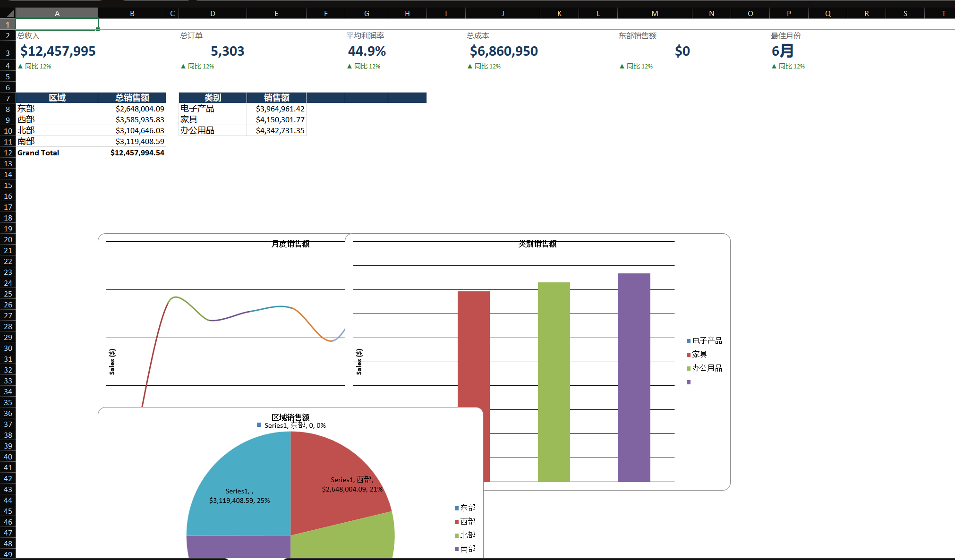The image size is (955, 560).
Task: Click the 总订单 label
Action: (191, 35)
